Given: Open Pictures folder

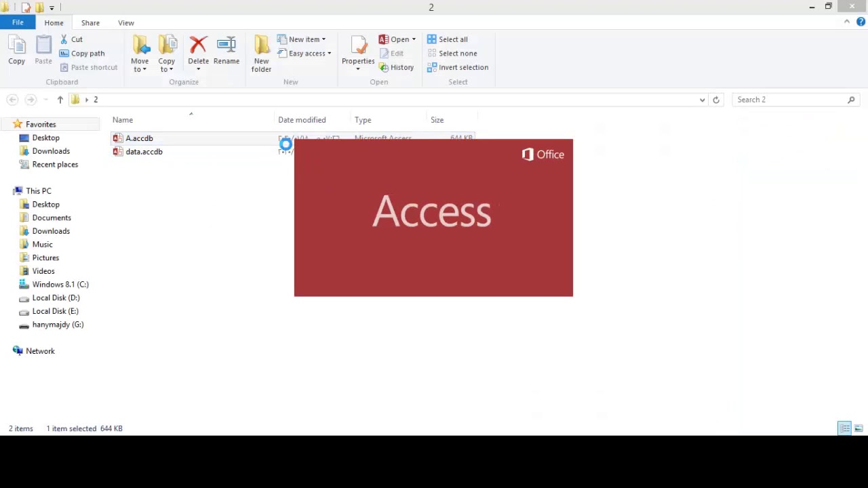Looking at the screenshot, I should (x=45, y=258).
